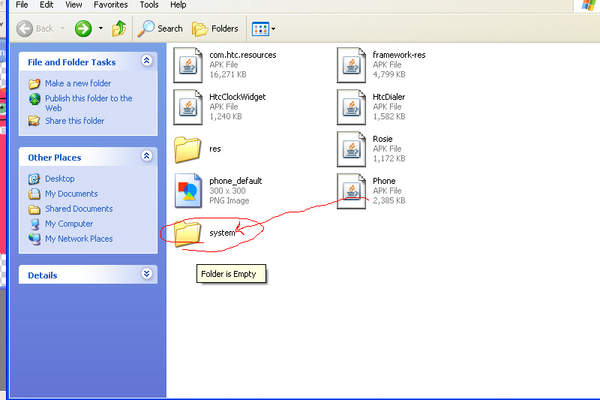Viewport: 600px width, 400px height.
Task: Click Publish this folder to the Web
Action: click(x=89, y=103)
